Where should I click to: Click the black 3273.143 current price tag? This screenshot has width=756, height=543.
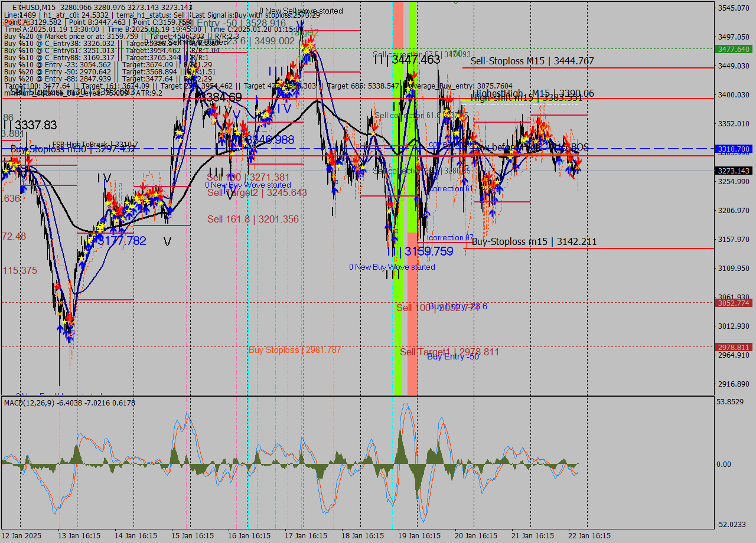[734, 171]
